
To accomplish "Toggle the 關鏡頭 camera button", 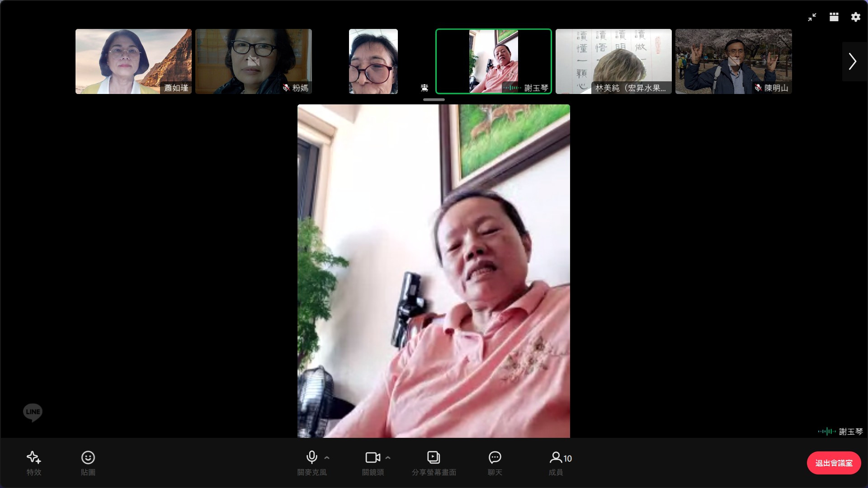I will click(372, 458).
